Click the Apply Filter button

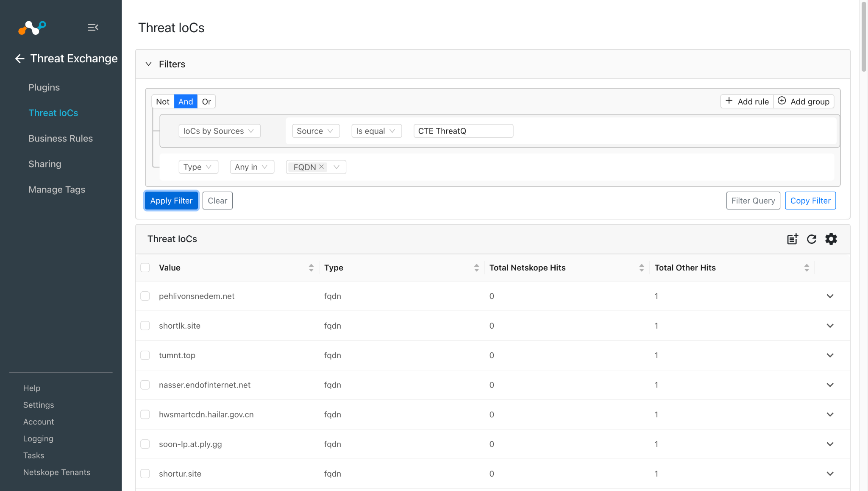pos(171,201)
